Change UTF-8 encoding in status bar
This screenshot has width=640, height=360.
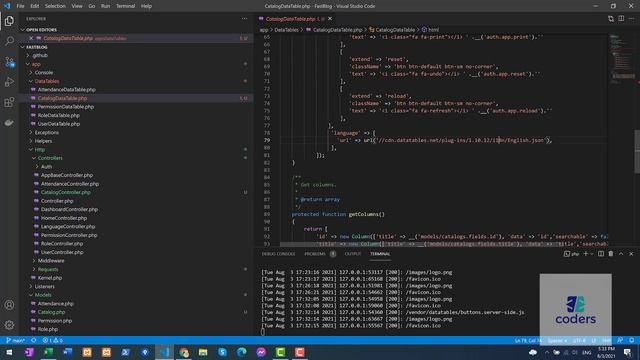tap(579, 340)
